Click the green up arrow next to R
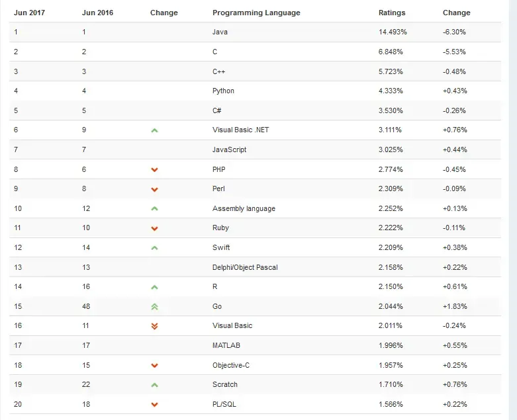The width and height of the screenshot is (517, 420). (154, 287)
